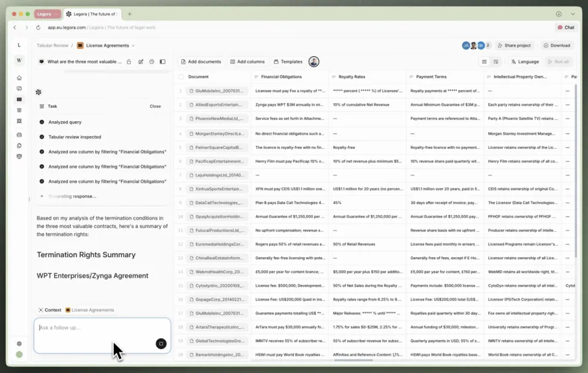
Task: Click the horizontal scrollbar under the table
Action: [x=353, y=361]
